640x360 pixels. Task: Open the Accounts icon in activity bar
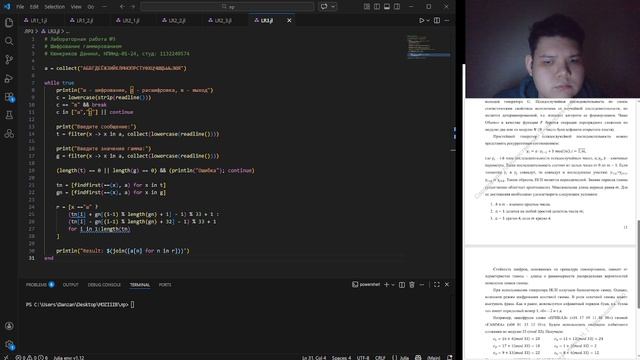pyautogui.click(x=9, y=326)
